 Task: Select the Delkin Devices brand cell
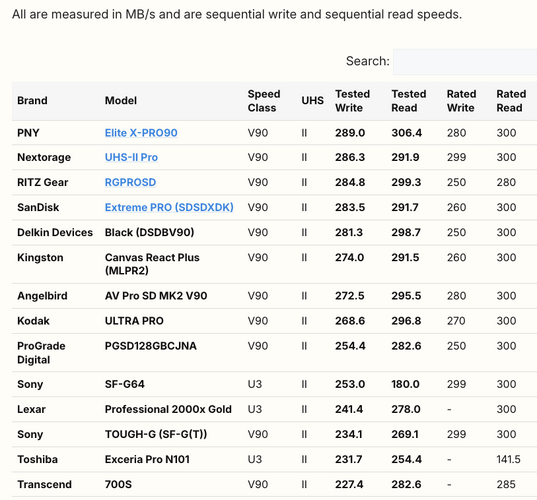pos(55,232)
